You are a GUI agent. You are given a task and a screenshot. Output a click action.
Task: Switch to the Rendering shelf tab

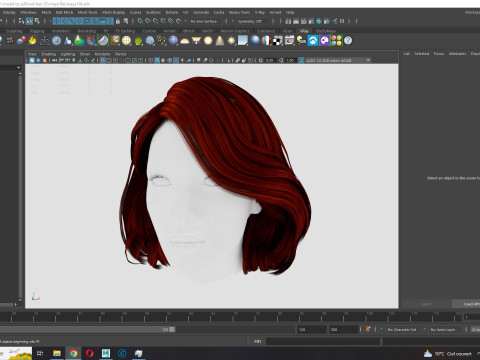[x=87, y=31]
